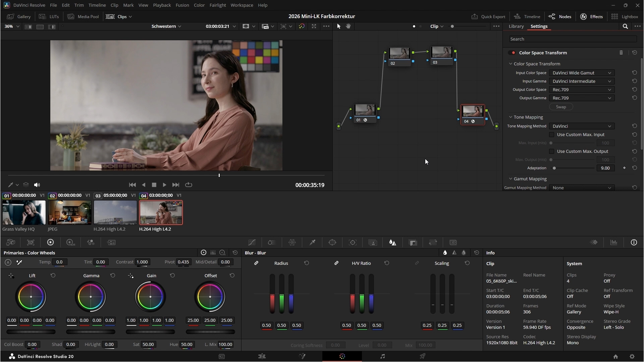The height and width of the screenshot is (362, 644).
Task: Click the Swap button
Action: point(561,107)
